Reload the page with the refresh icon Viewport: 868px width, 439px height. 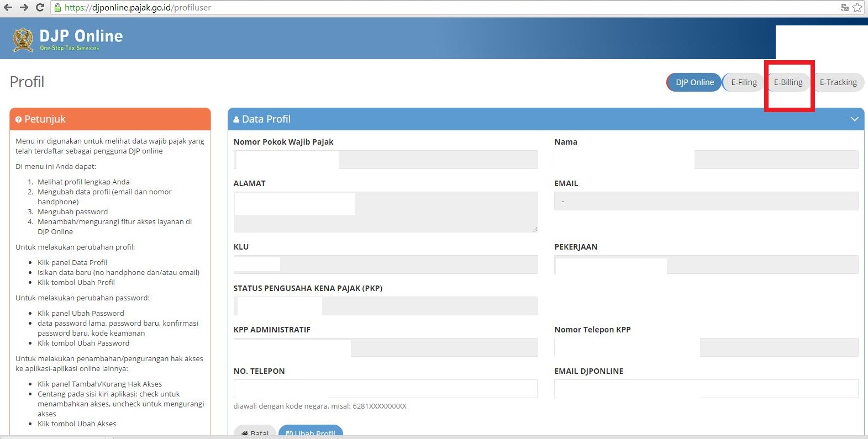[40, 8]
